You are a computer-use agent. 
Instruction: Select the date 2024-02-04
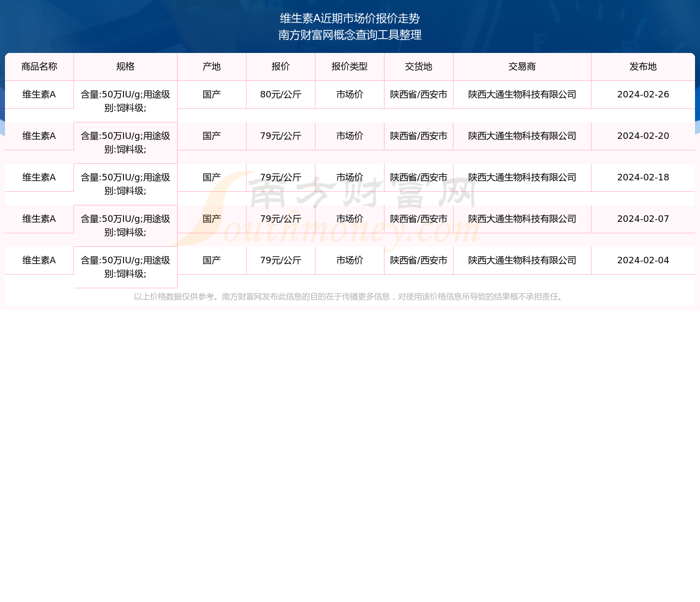tap(643, 260)
